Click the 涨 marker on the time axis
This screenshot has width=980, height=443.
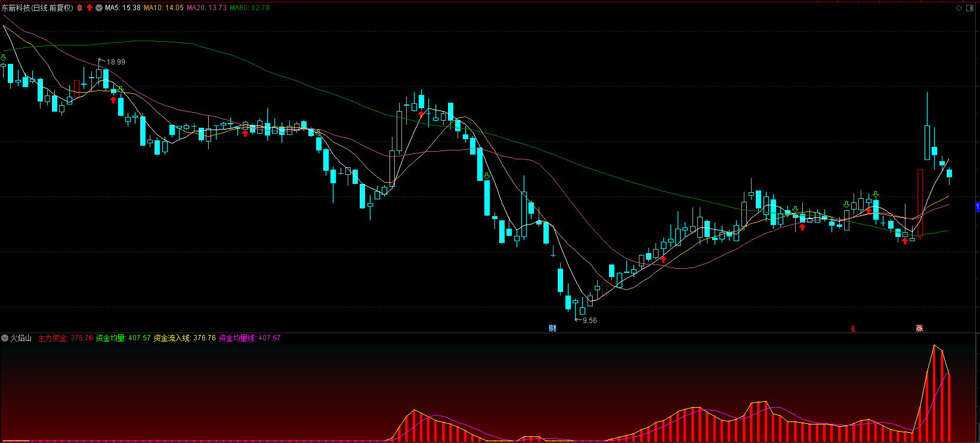tap(919, 328)
